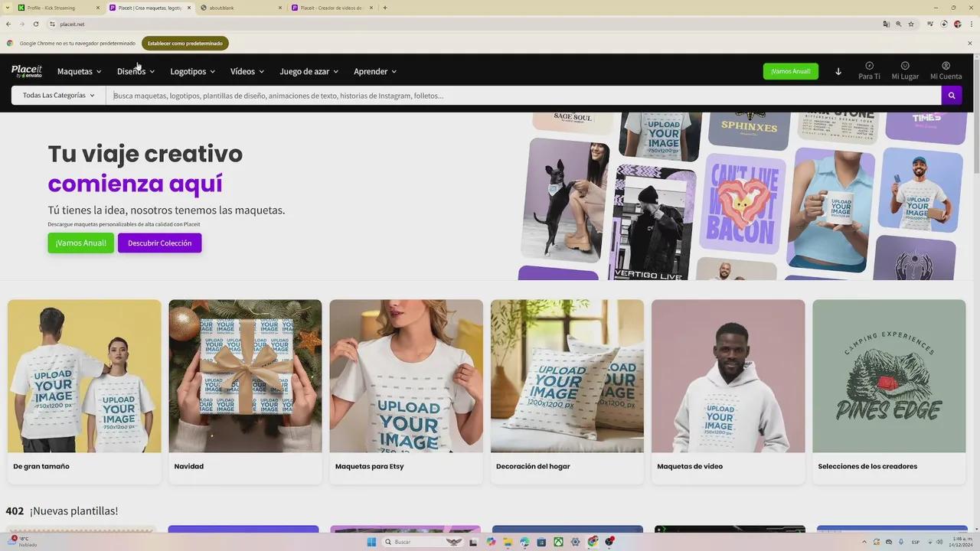This screenshot has width=980, height=551.
Task: Expand the Vídeos menu
Action: pos(247,71)
